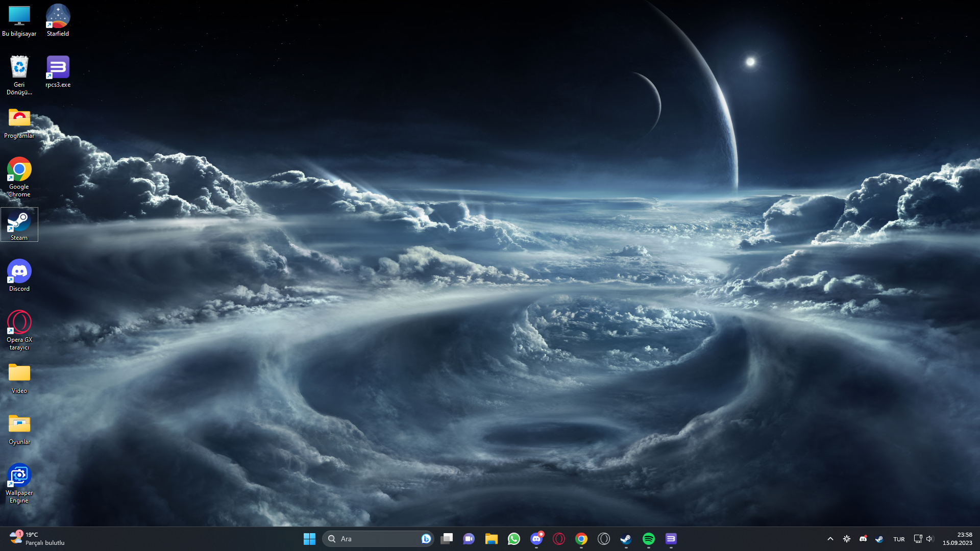Expand hidden system tray icons chevron
This screenshot has width=980, height=551.
(830, 539)
